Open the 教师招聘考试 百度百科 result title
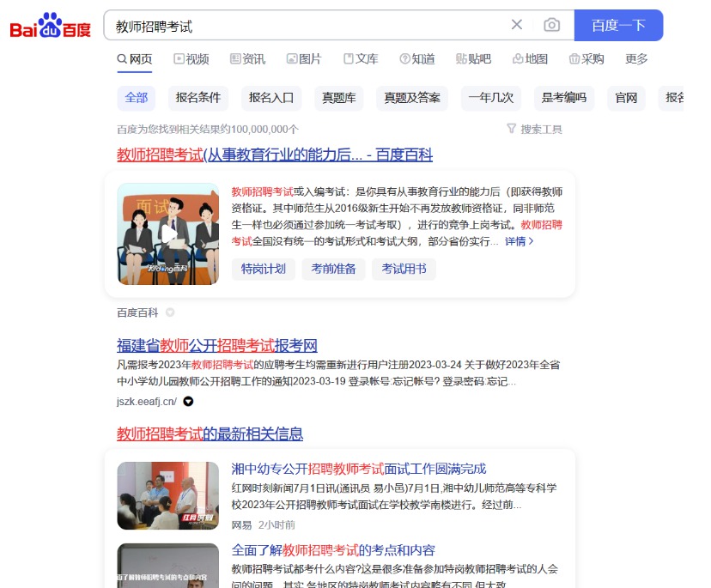 click(x=275, y=155)
